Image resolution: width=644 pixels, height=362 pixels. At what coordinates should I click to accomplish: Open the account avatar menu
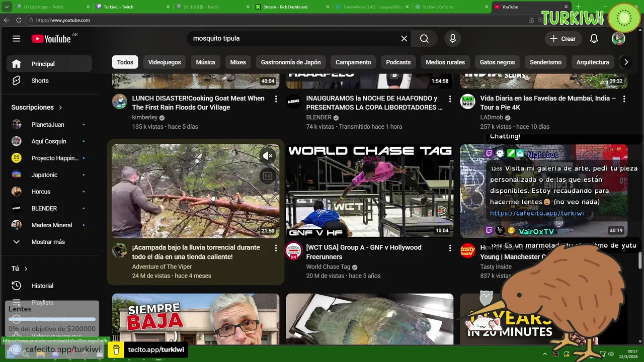click(x=618, y=39)
